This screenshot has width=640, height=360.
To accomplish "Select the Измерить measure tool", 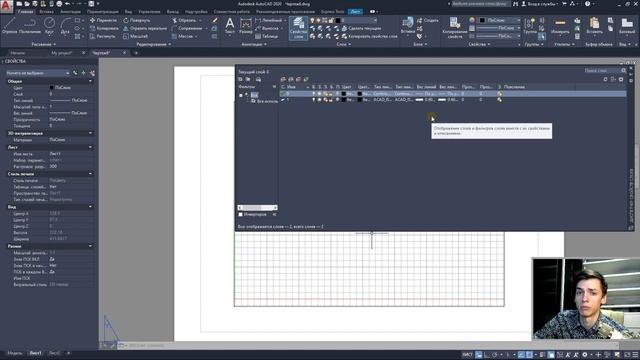I will pyautogui.click(x=560, y=26).
